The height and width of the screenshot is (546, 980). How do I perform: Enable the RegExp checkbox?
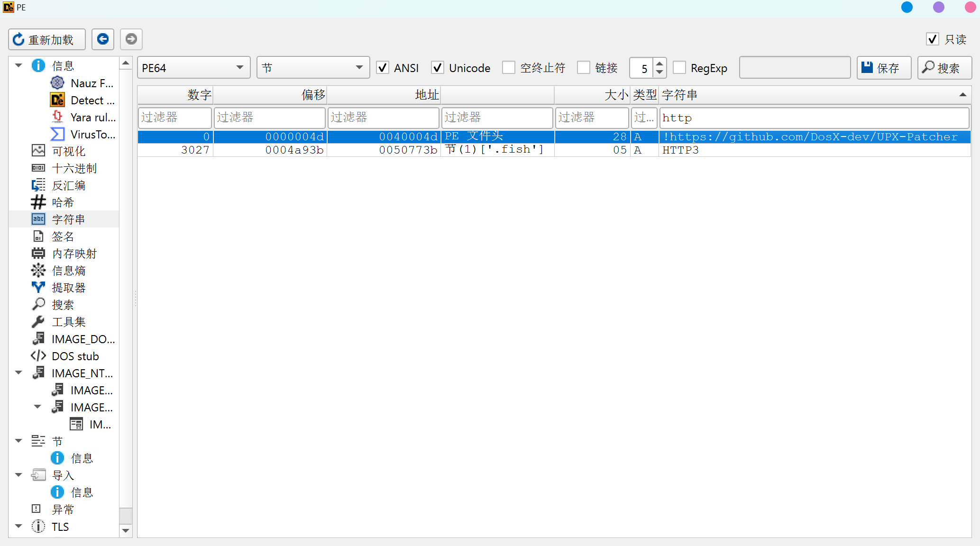(679, 68)
